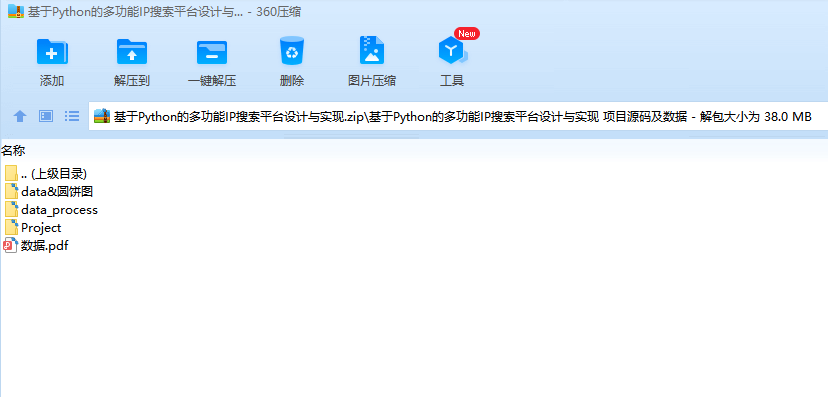Go up one level with the arrow icon
The height and width of the screenshot is (397, 828).
(20, 116)
